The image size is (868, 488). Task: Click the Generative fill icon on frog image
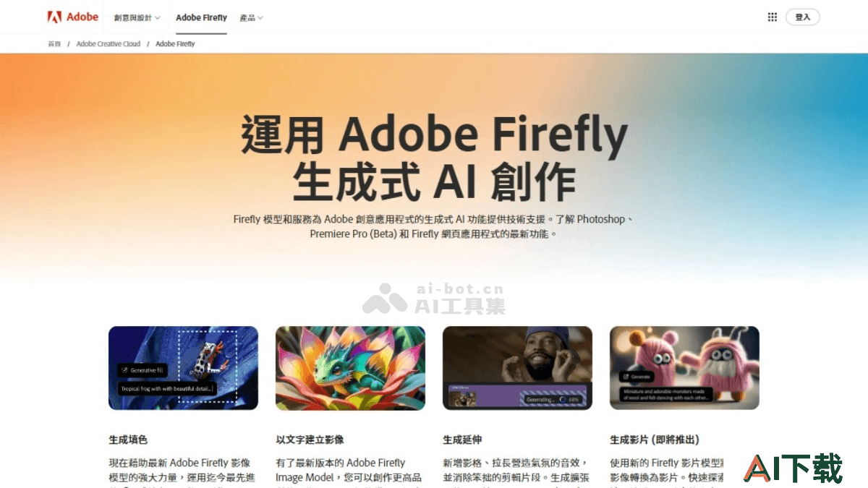pos(124,369)
